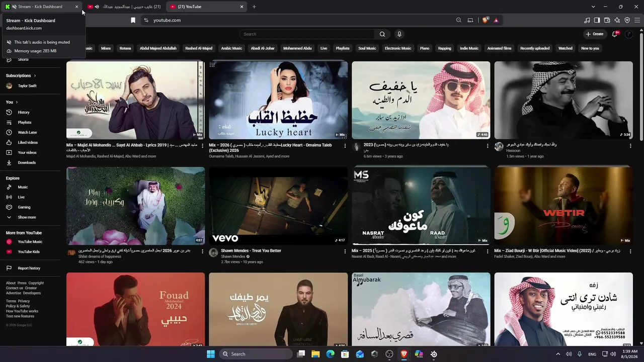Open YouTube notifications bell
The height and width of the screenshot is (362, 644).
(x=615, y=34)
